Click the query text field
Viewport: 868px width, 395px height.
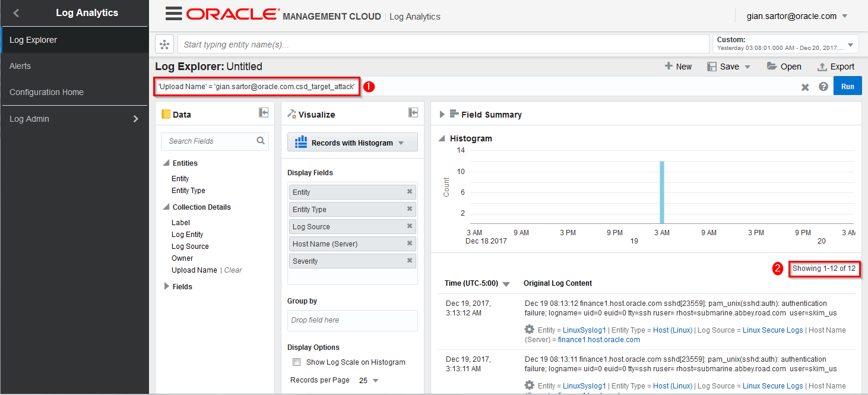(256, 87)
